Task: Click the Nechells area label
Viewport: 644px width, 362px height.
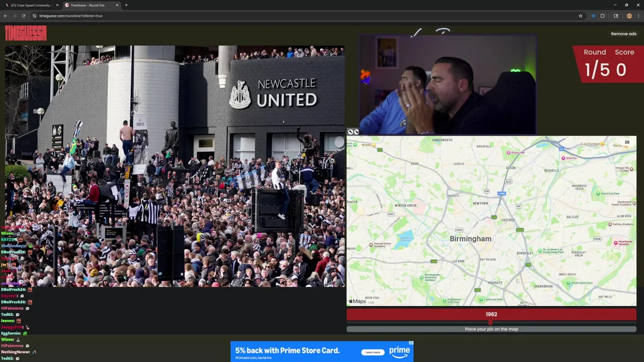Action: (x=551, y=170)
